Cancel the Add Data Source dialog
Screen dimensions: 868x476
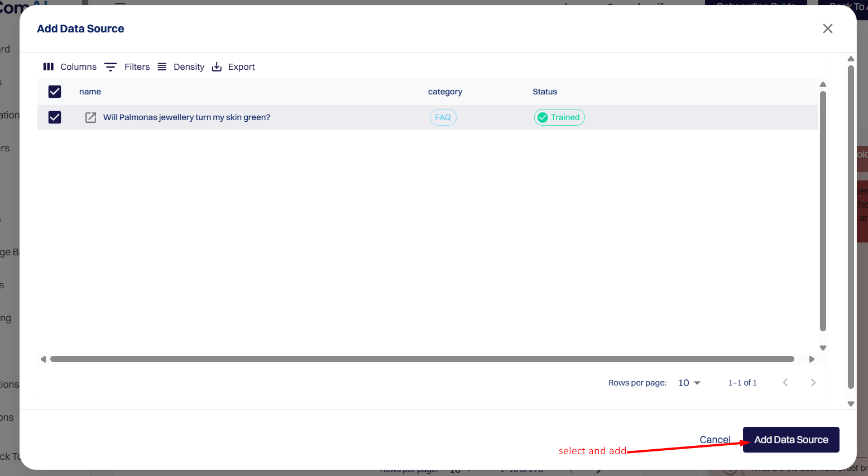pos(715,440)
